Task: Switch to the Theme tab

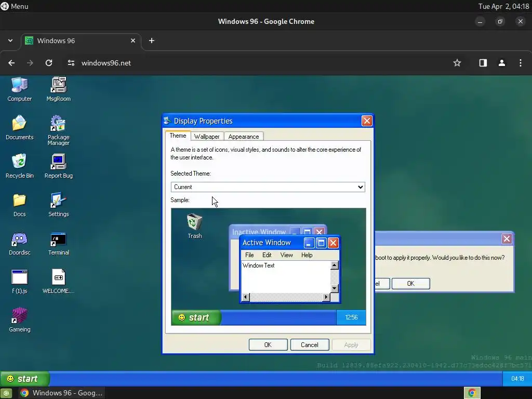Action: pos(178,136)
